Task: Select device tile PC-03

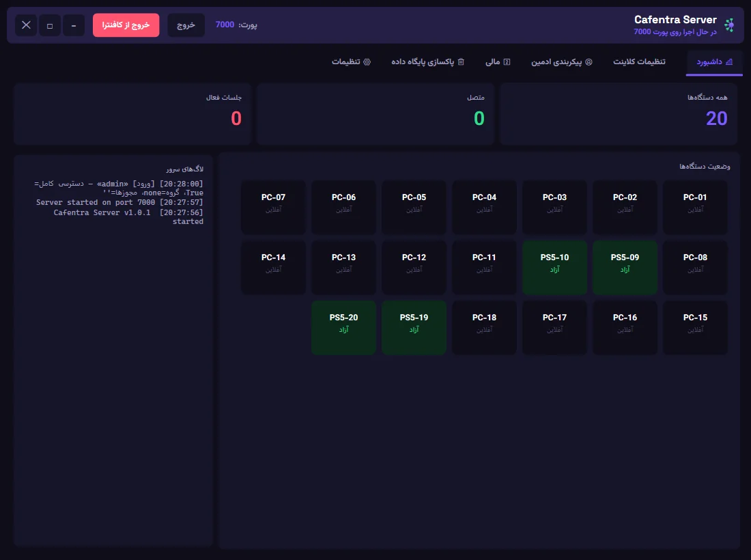Action: click(554, 208)
